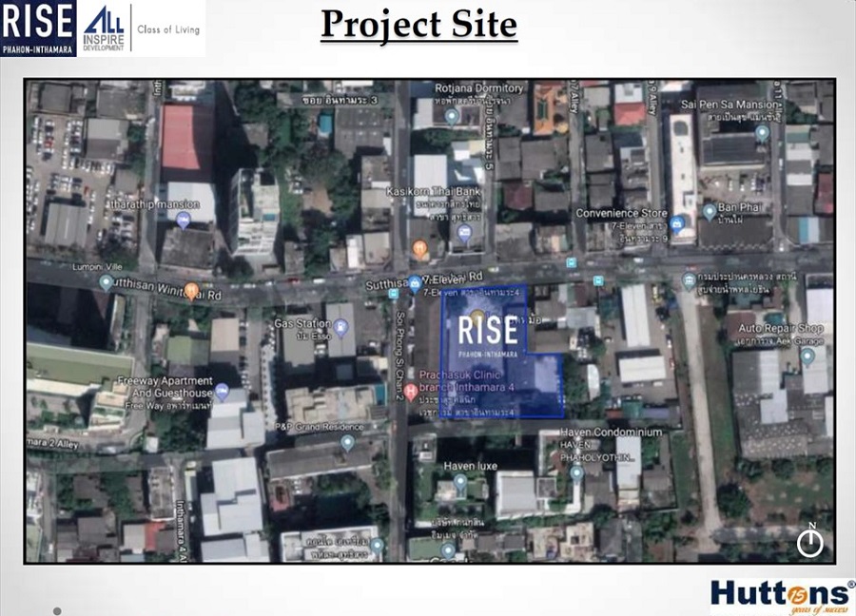
Task: Click the Huttons logo
Action: coord(781,593)
